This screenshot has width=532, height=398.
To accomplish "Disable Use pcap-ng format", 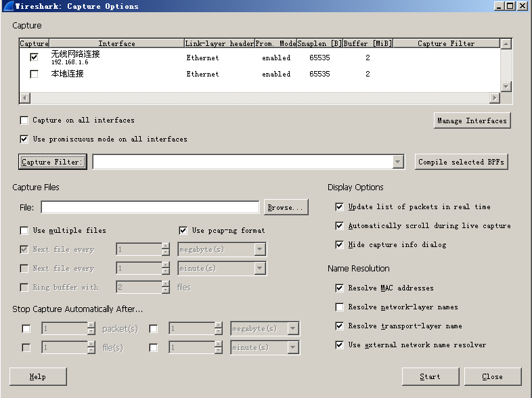I will point(183,230).
